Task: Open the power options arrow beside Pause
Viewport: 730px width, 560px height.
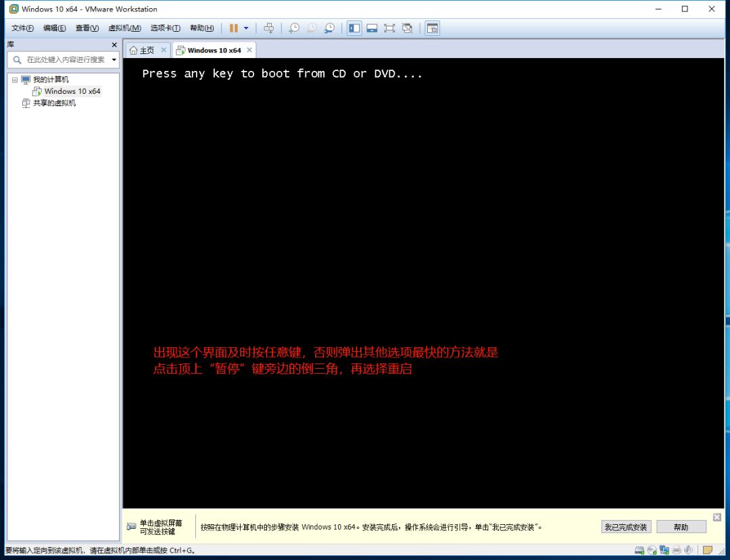Action: point(246,28)
